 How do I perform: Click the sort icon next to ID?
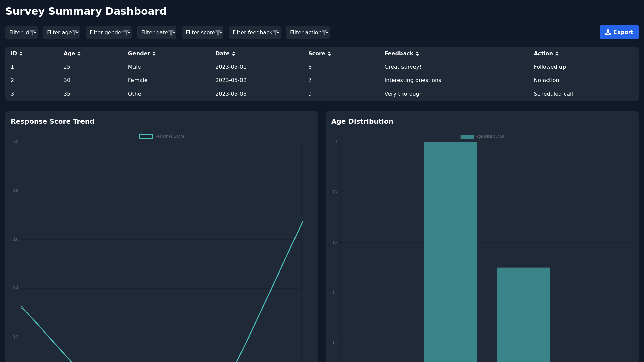(21, 54)
